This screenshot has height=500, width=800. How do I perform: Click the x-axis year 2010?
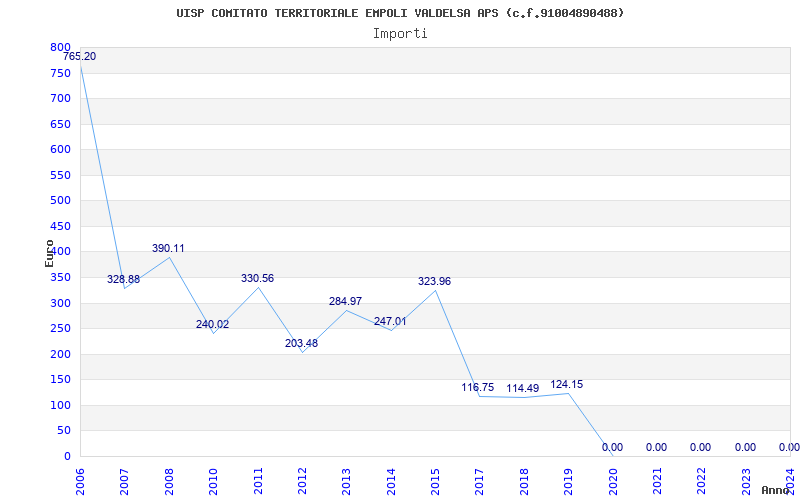coord(213,482)
